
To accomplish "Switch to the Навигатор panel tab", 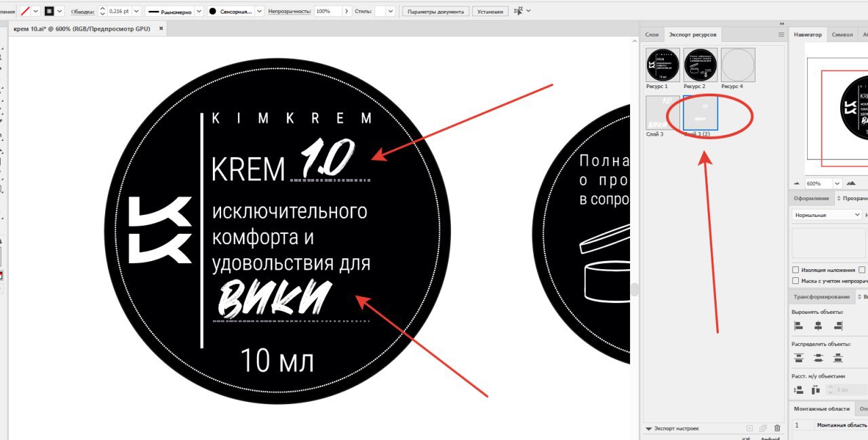I will point(808,34).
